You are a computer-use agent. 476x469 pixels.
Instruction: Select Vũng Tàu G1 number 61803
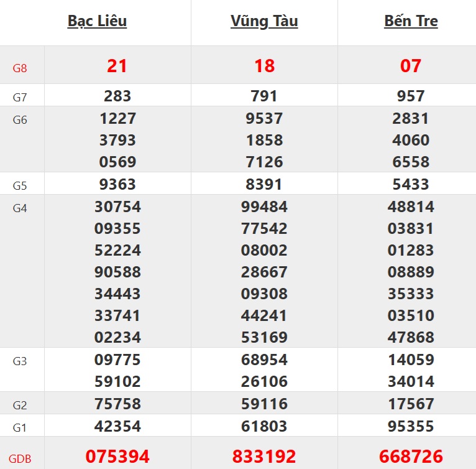pos(264,427)
